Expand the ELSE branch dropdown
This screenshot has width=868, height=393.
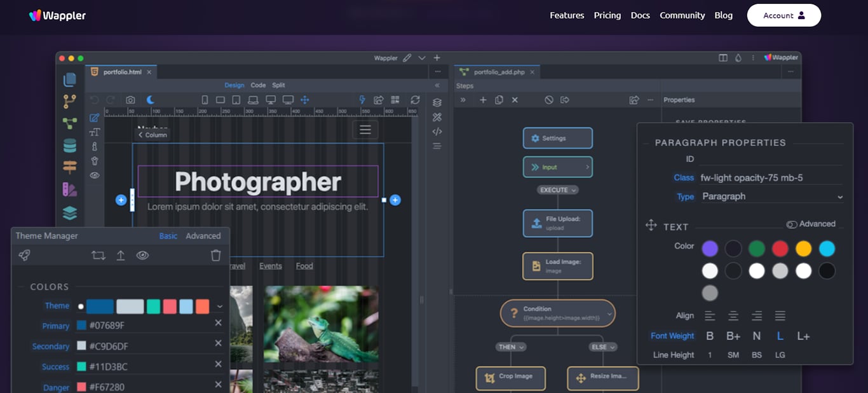(x=604, y=347)
